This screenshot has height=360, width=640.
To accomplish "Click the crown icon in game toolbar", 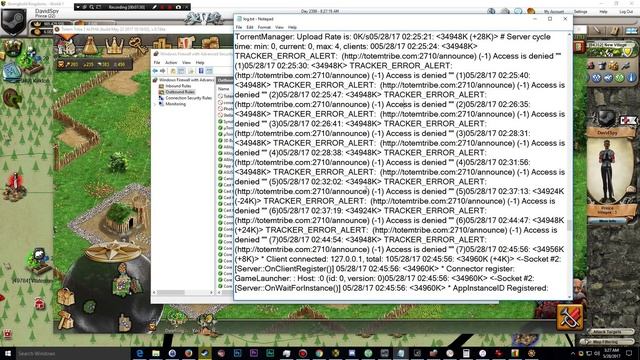I will pos(114,46).
